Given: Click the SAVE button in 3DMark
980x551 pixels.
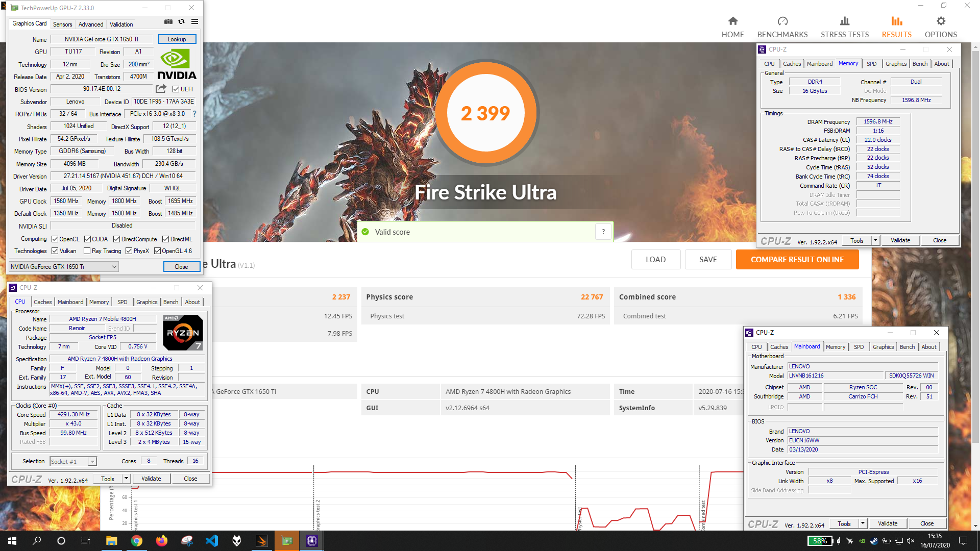Looking at the screenshot, I should pyautogui.click(x=708, y=259).
